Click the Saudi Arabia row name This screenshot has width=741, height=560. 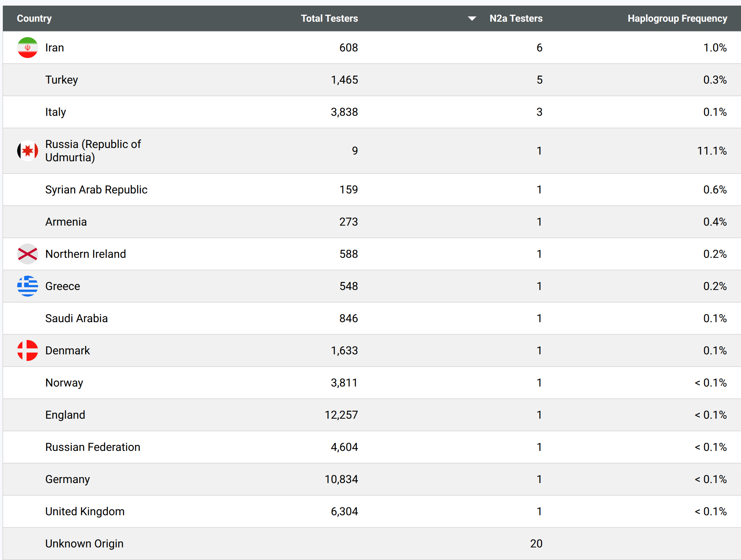pos(77,318)
